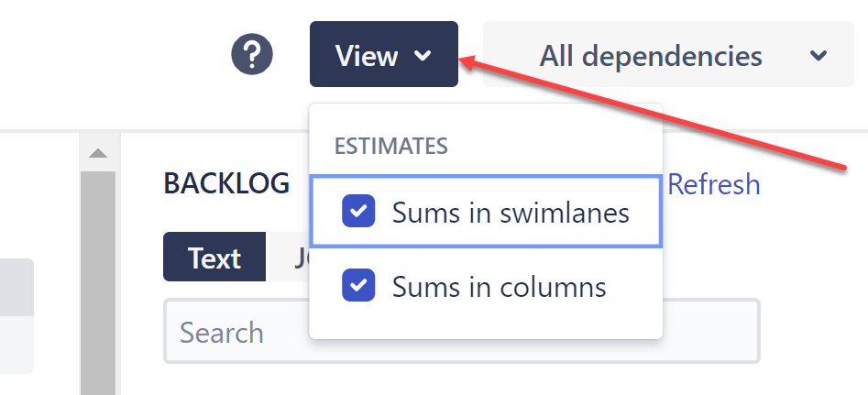The width and height of the screenshot is (868, 395).
Task: Click the scrollbar up arrow
Action: tap(98, 152)
